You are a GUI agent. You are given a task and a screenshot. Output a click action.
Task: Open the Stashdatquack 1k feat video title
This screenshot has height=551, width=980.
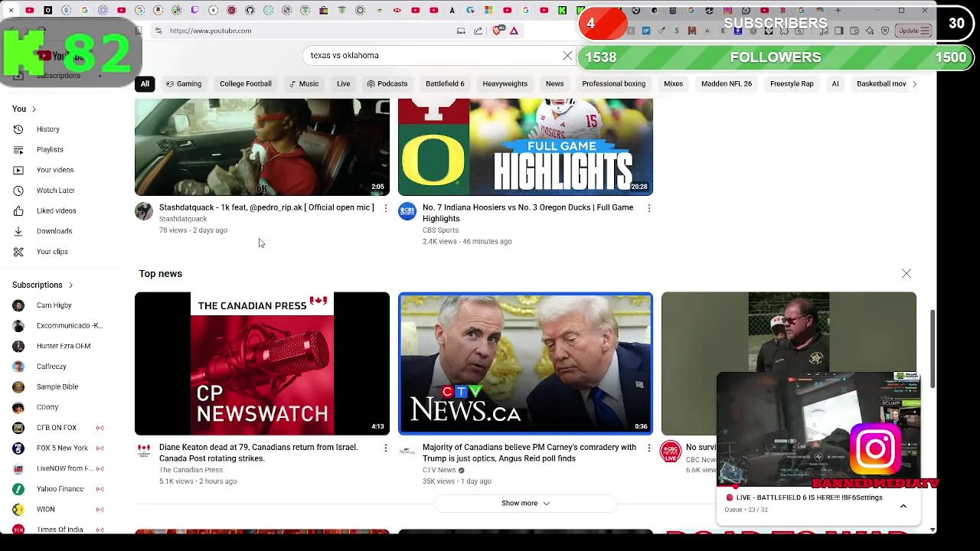pyautogui.click(x=266, y=207)
